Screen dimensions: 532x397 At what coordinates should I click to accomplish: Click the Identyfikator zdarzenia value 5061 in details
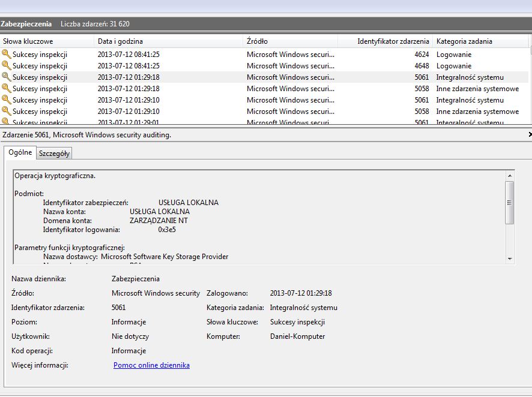point(118,308)
